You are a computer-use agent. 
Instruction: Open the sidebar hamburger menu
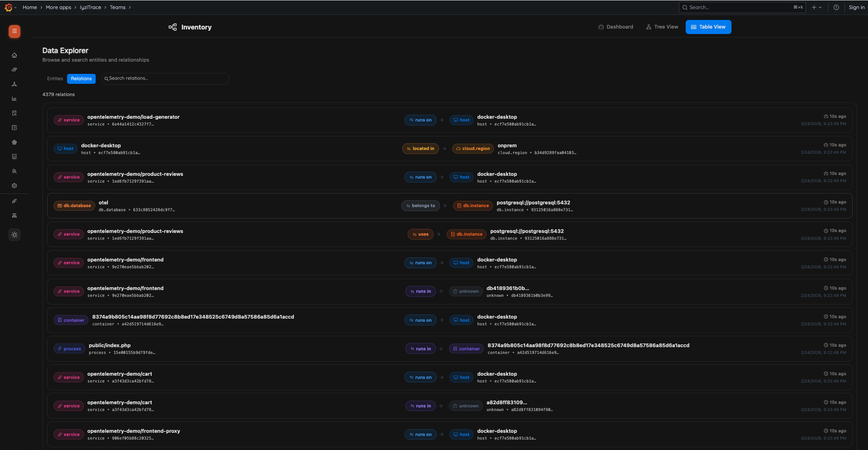[14, 31]
